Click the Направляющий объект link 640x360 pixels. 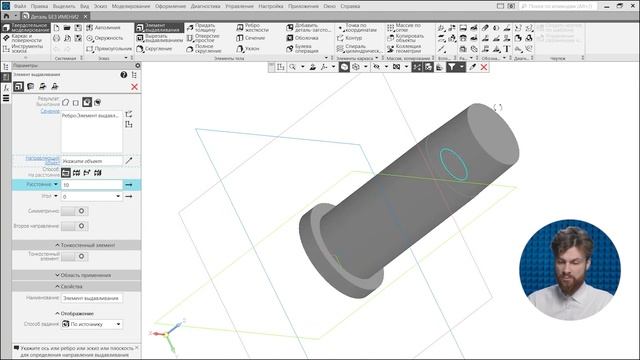(42, 160)
